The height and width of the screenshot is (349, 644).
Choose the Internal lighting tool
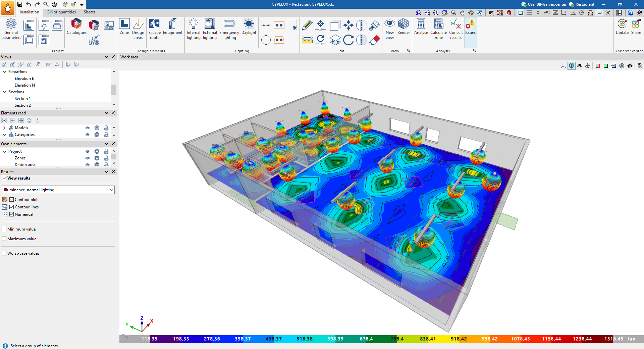coord(194,29)
